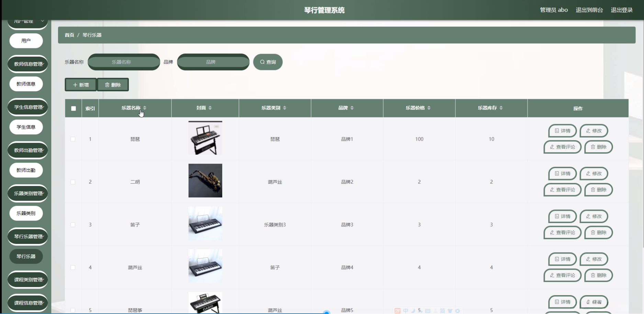The image size is (644, 314).
Task: Check the checkbox for index 4 row
Action: [73, 268]
